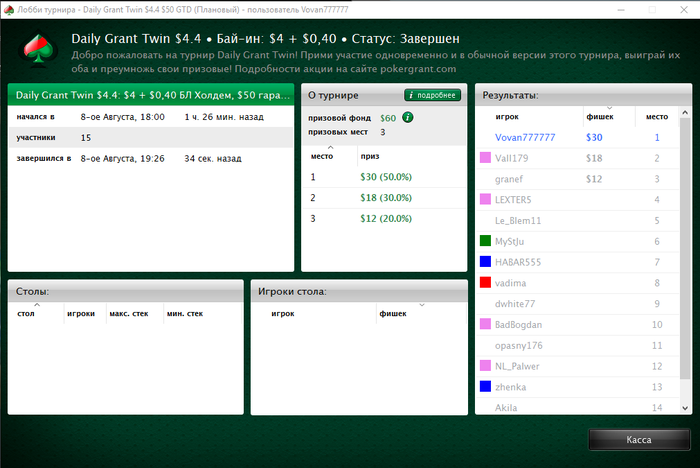Click the end time '8-ое Августа, 19:26'
The height and width of the screenshot is (468, 700).
click(122, 159)
